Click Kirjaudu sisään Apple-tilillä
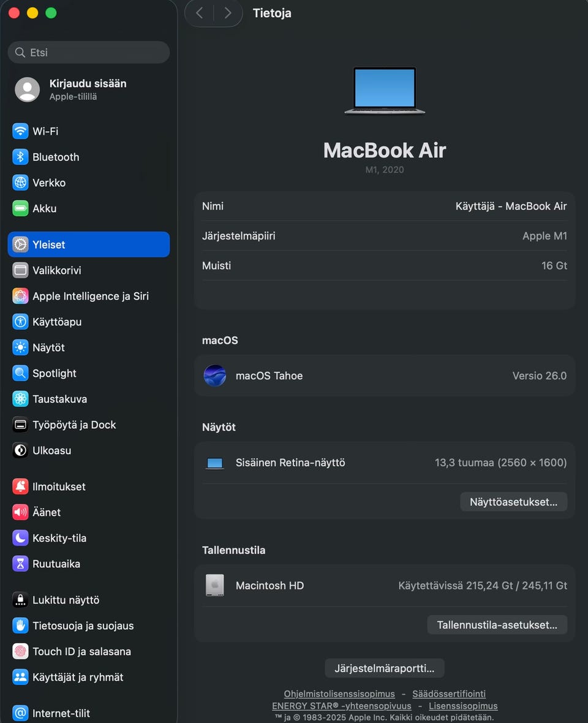The height and width of the screenshot is (723, 588). tap(88, 89)
